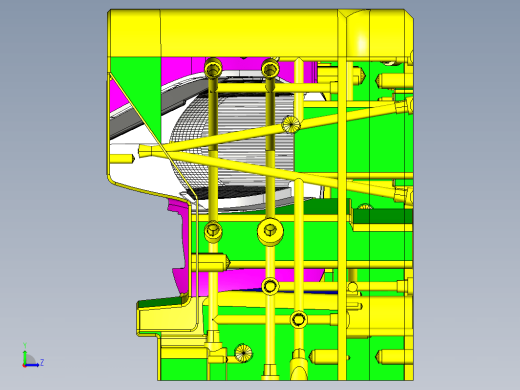Select the large yellow top plate of the model
Image resolution: width=520 pixels, height=390 pixels.
(x=260, y=33)
